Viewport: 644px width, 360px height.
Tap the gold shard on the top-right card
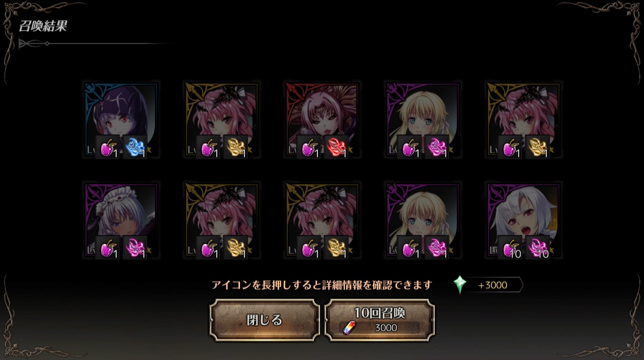point(537,147)
